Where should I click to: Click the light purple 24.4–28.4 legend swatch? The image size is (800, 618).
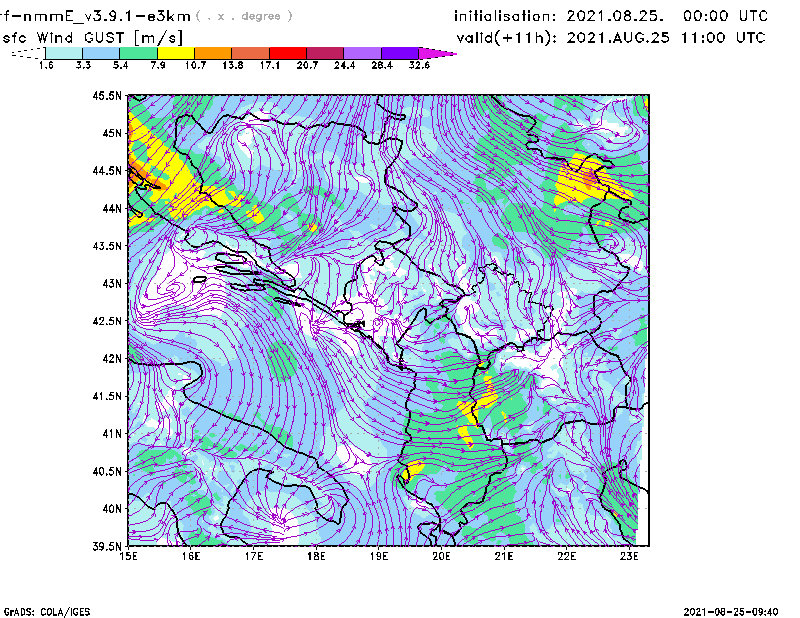point(363,53)
